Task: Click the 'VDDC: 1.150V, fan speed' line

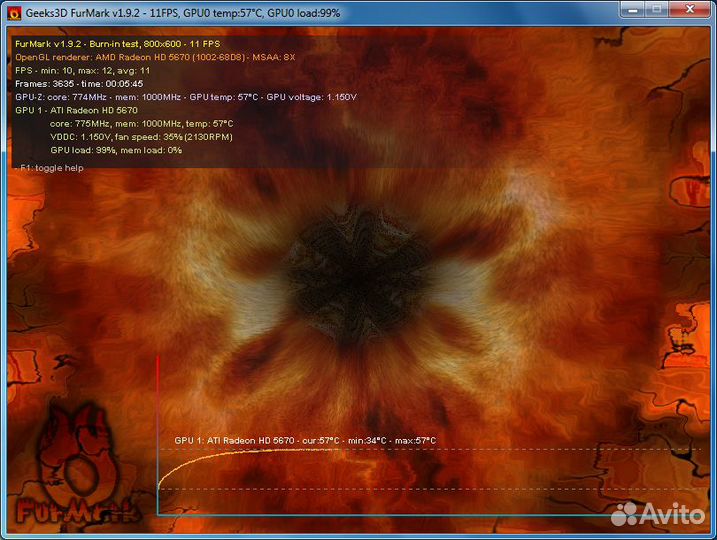Action: click(141, 137)
